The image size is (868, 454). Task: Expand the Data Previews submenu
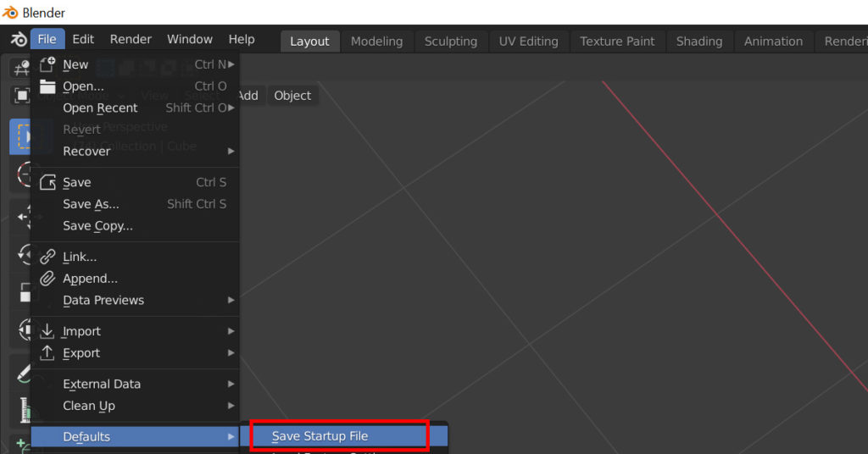click(135, 301)
